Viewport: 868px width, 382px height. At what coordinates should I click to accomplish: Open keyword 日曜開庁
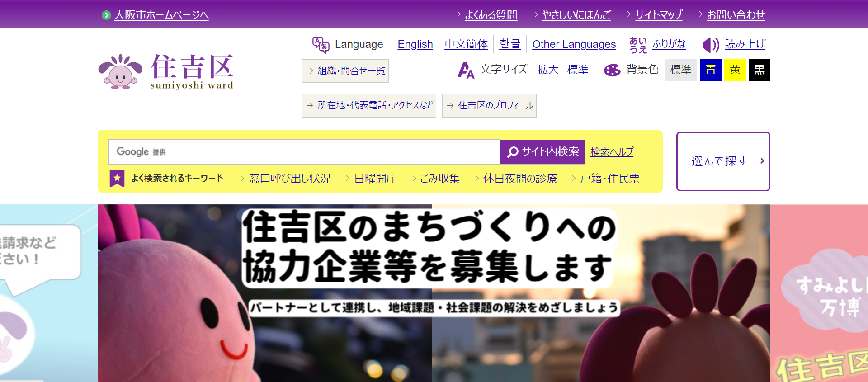pyautogui.click(x=375, y=179)
